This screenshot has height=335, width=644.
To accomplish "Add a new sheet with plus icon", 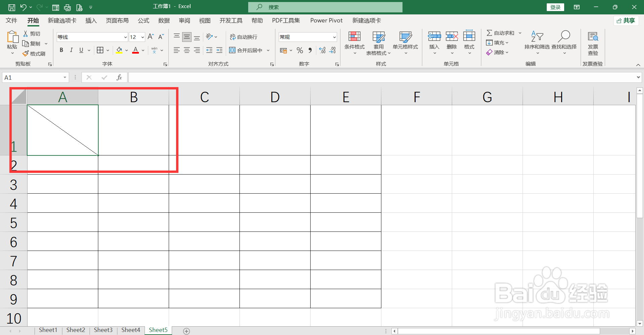I will (x=186, y=331).
